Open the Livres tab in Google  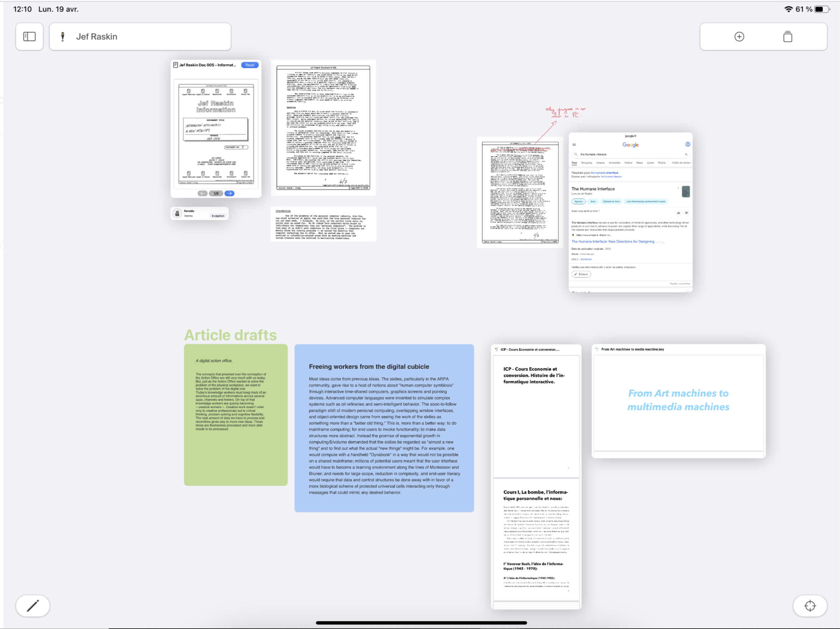click(x=650, y=163)
